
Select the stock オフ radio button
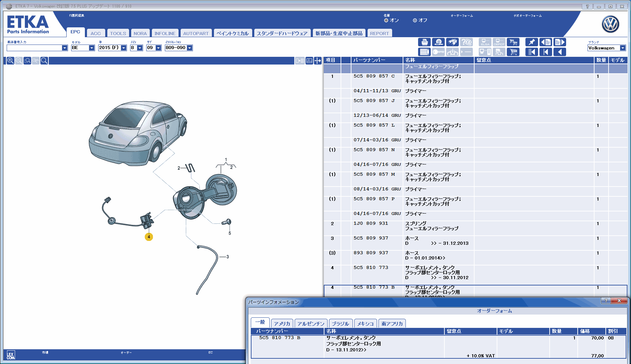click(415, 20)
